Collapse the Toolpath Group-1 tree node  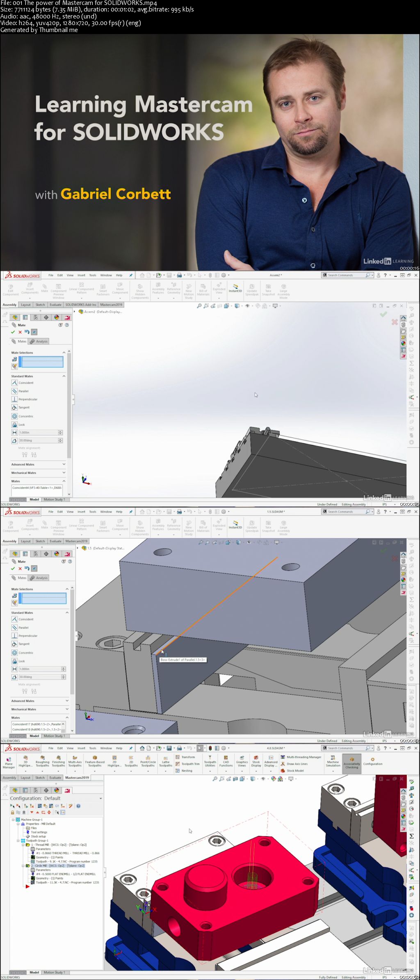coord(18,840)
